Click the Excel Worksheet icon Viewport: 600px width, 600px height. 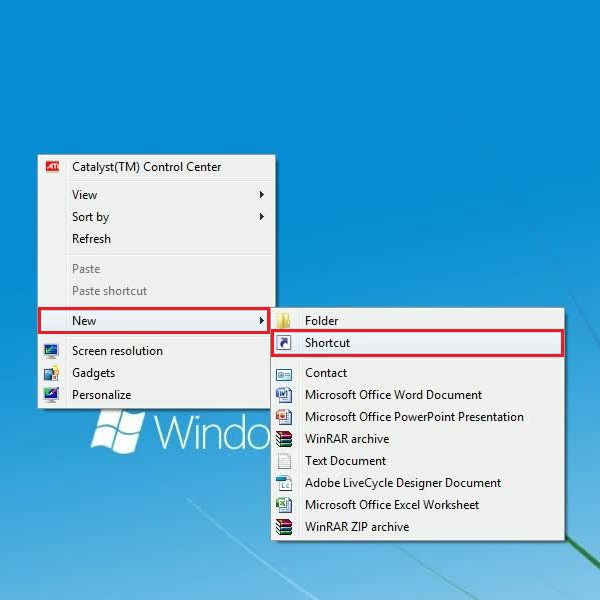pos(284,505)
